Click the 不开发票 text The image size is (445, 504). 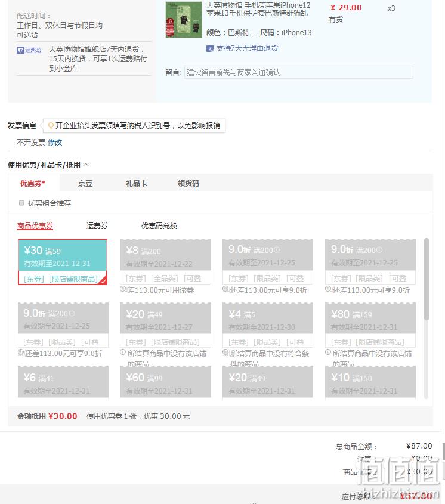click(31, 143)
